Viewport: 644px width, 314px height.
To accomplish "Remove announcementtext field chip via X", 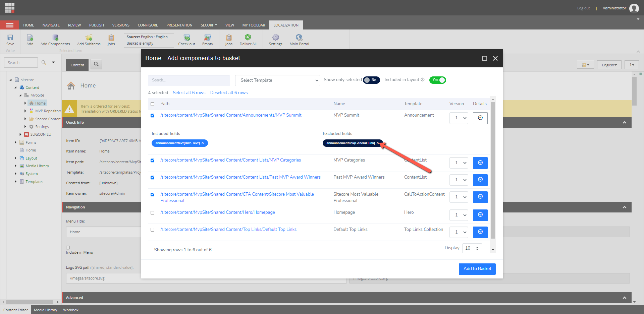I will pos(203,143).
